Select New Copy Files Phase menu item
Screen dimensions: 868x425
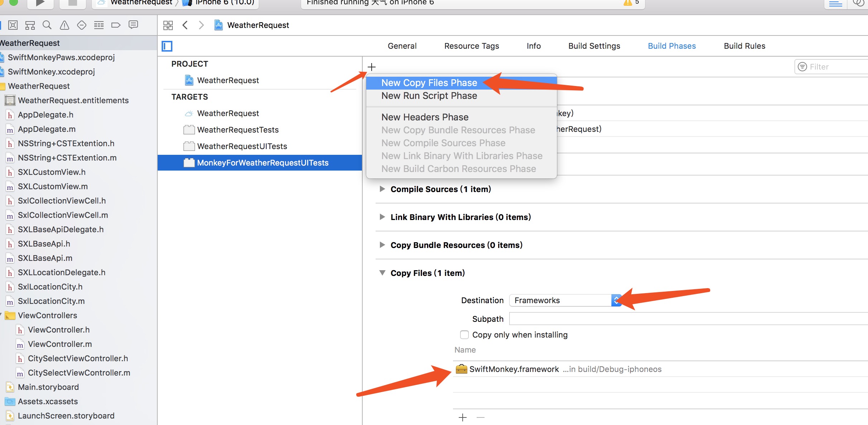coord(462,83)
